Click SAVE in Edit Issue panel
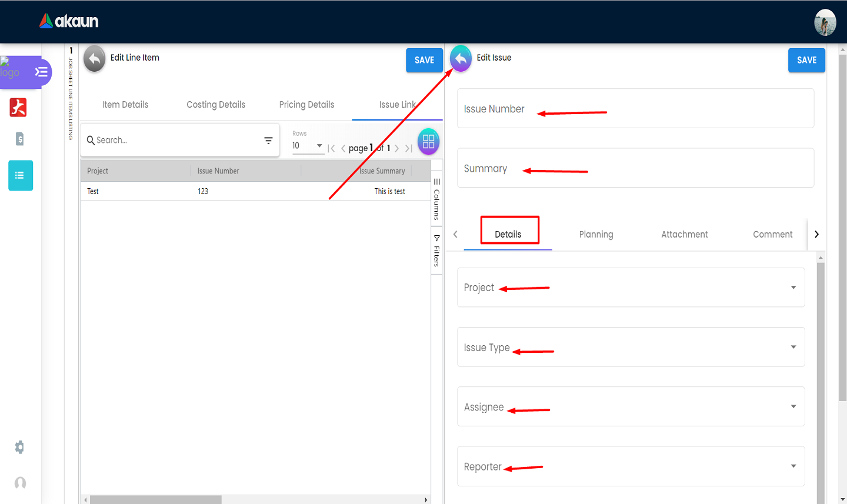The height and width of the screenshot is (504, 847). click(806, 60)
